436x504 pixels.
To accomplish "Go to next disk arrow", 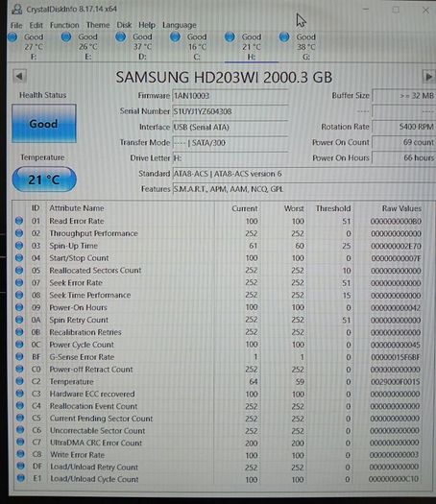I will [x=428, y=77].
